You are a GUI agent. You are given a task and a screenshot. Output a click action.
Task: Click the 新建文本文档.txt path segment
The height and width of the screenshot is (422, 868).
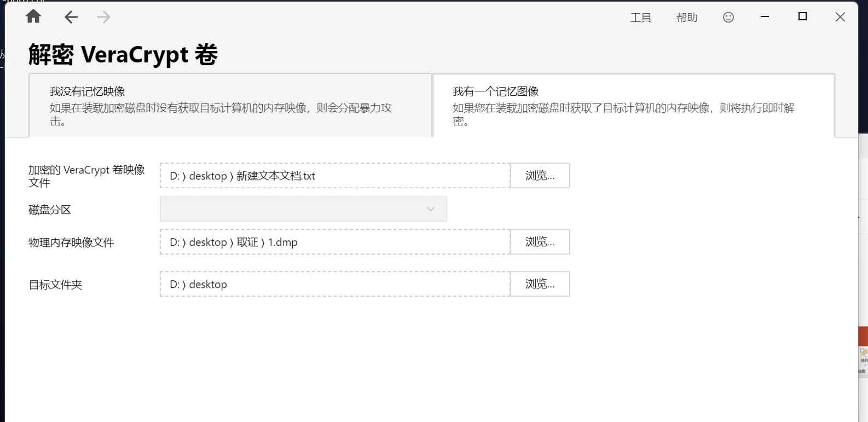(x=276, y=176)
